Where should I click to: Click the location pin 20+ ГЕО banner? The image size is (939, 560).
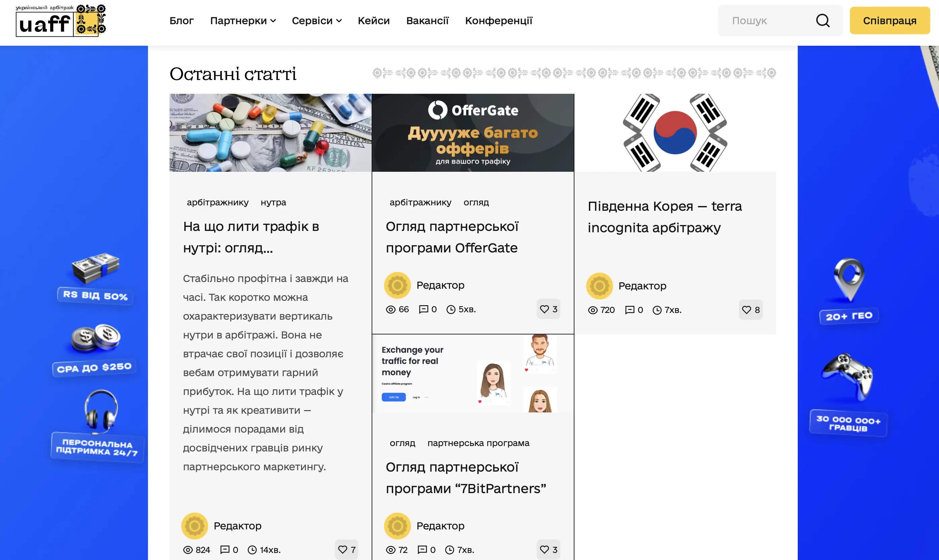(849, 290)
